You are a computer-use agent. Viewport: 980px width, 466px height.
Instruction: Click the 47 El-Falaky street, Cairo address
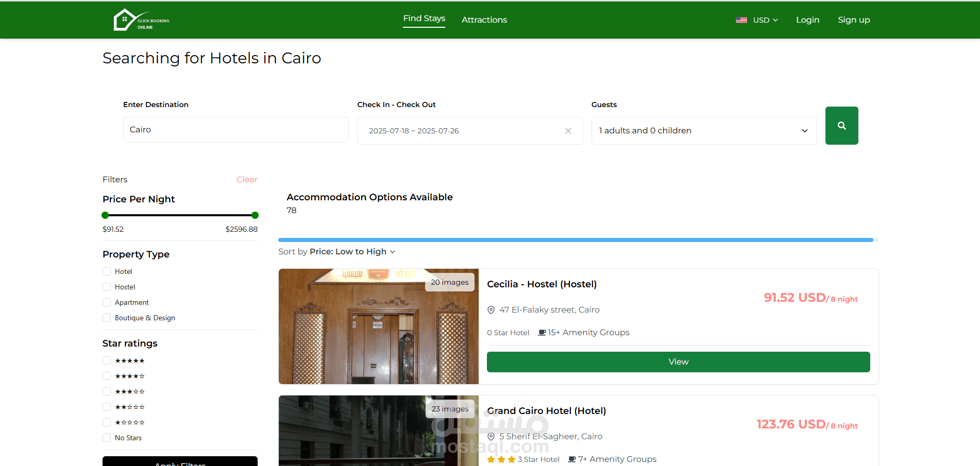pos(549,310)
